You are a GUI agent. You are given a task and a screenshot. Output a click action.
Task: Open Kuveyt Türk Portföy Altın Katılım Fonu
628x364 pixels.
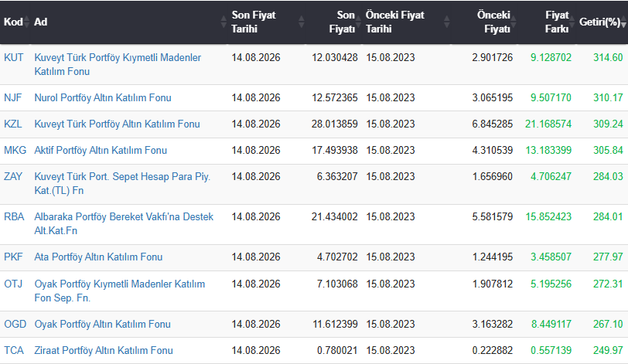[117, 124]
